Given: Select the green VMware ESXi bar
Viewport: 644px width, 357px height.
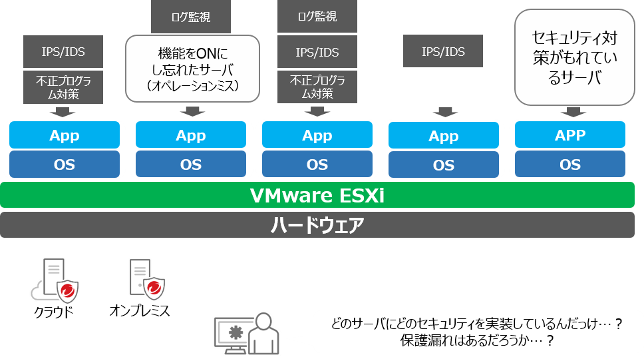Looking at the screenshot, I should pyautogui.click(x=317, y=195).
